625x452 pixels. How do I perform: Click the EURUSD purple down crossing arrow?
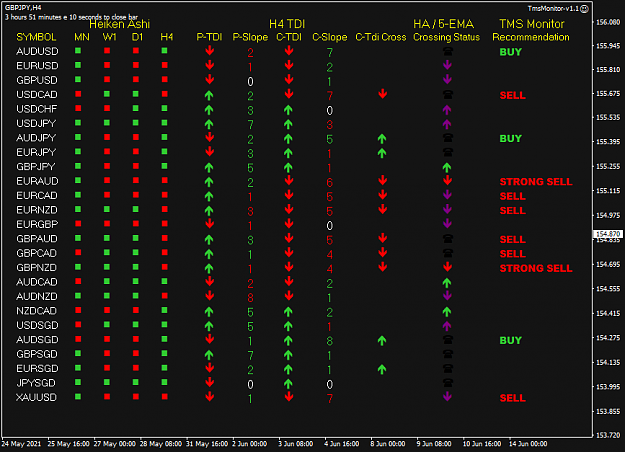(x=447, y=65)
